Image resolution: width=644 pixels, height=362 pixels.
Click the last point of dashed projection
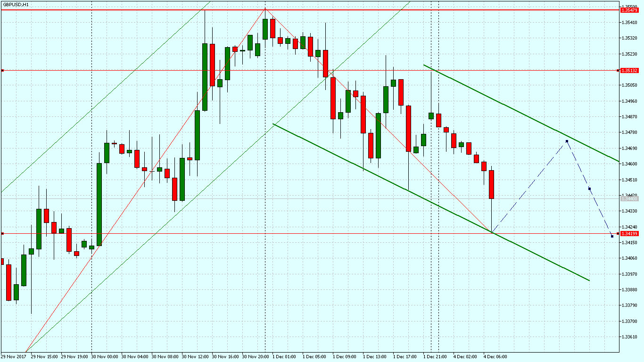click(x=612, y=236)
